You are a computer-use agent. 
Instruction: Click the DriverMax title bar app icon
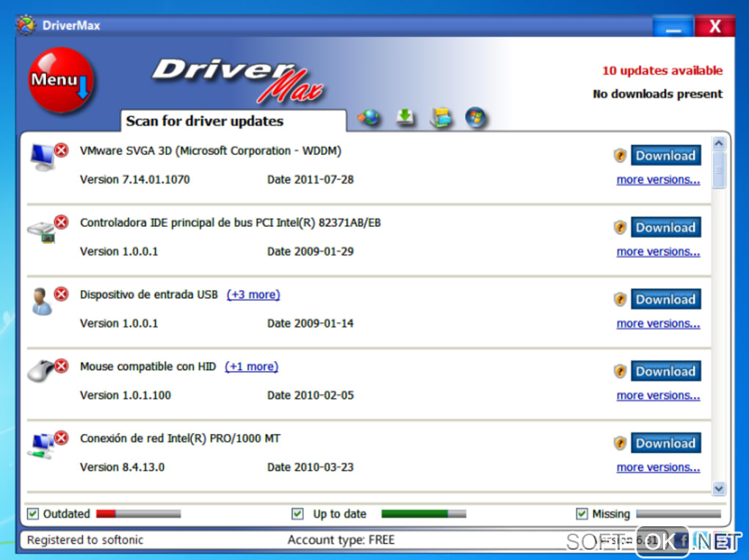point(26,25)
